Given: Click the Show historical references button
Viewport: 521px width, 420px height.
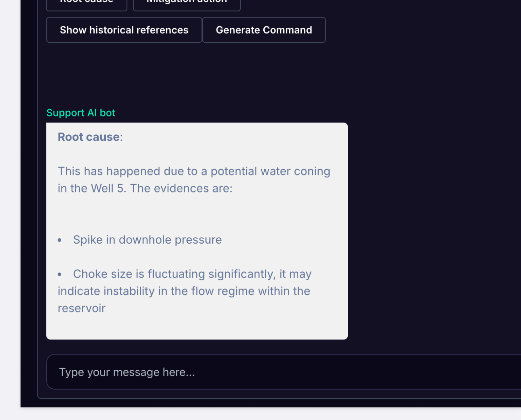Looking at the screenshot, I should click(x=124, y=30).
